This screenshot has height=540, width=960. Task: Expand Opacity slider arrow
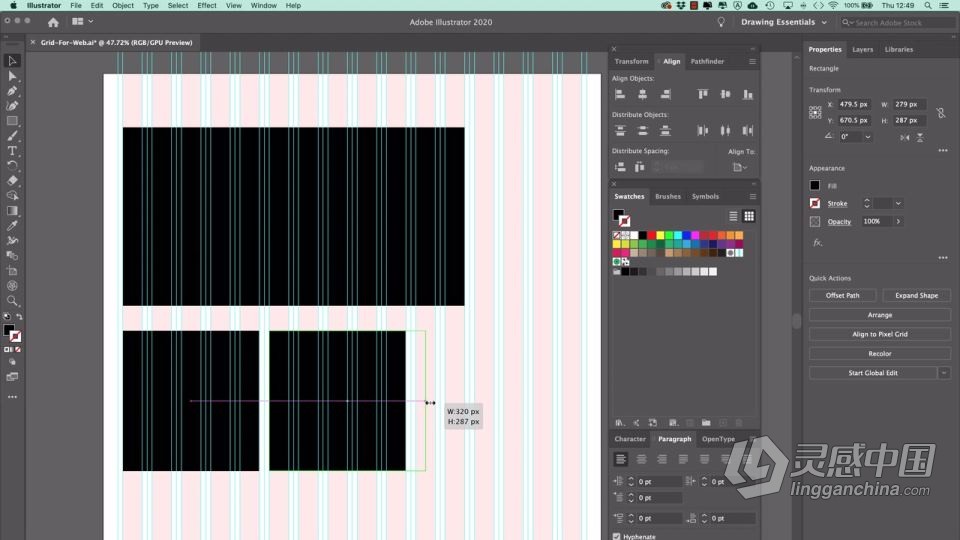point(898,222)
